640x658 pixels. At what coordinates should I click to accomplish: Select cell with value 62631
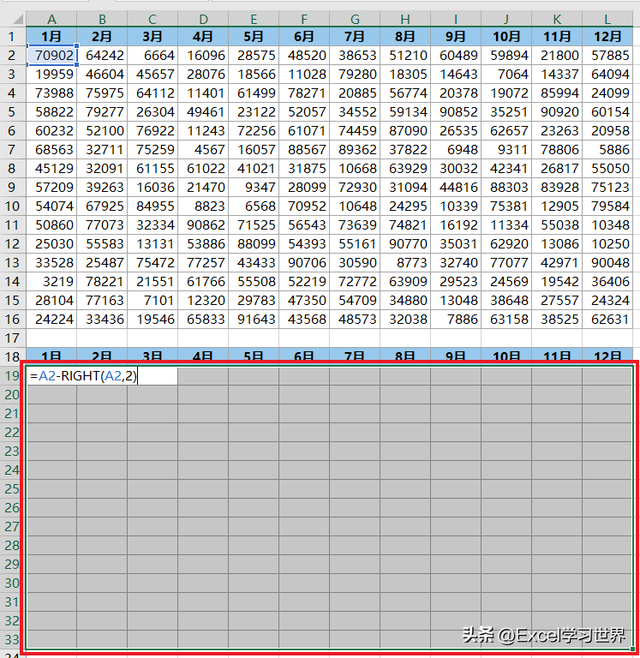click(610, 319)
